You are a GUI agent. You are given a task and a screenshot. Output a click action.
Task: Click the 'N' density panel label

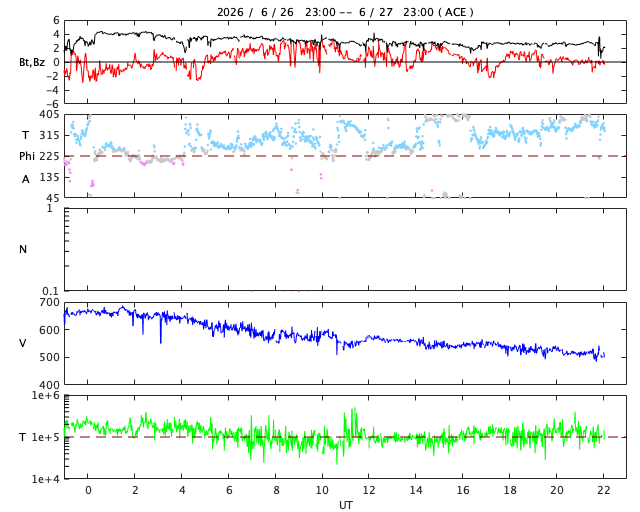pyautogui.click(x=23, y=249)
